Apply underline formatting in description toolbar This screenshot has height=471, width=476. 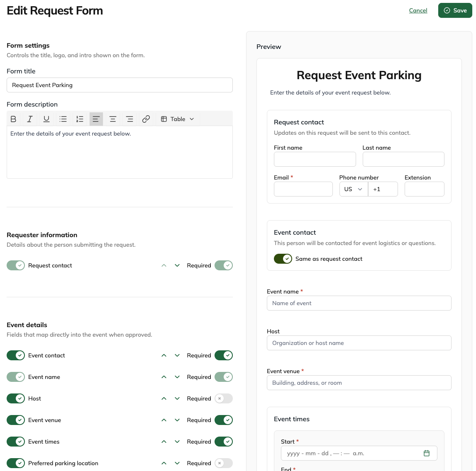tap(46, 119)
